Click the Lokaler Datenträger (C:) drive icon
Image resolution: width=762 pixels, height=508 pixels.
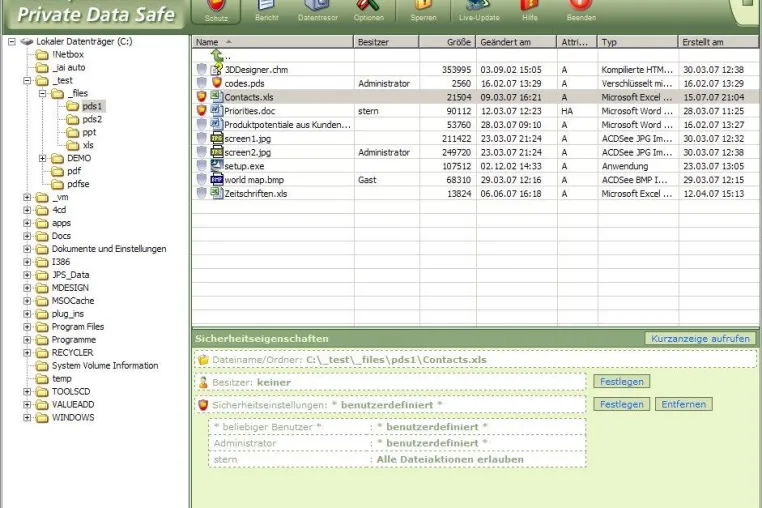(27, 41)
